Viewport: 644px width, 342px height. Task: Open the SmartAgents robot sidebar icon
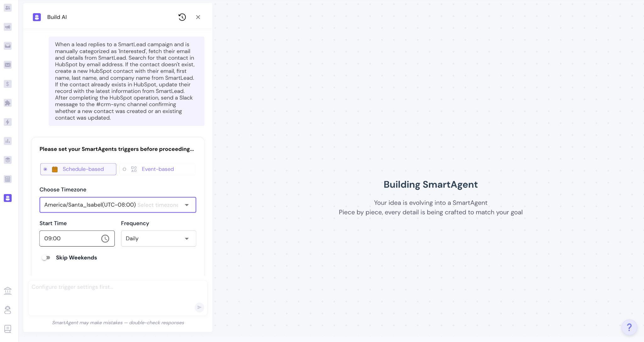pyautogui.click(x=8, y=198)
